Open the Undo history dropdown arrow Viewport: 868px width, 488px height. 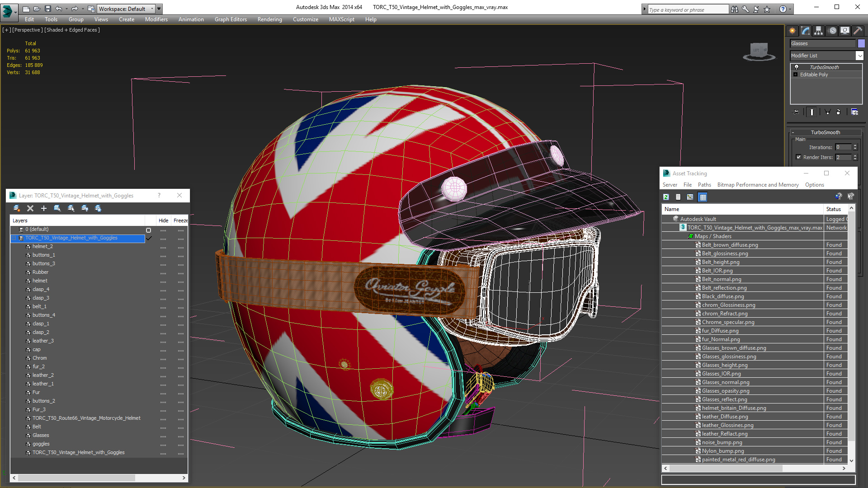(66, 9)
